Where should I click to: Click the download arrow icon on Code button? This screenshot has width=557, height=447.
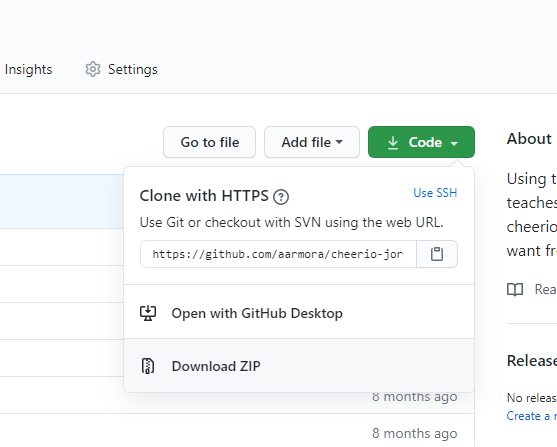(x=393, y=142)
